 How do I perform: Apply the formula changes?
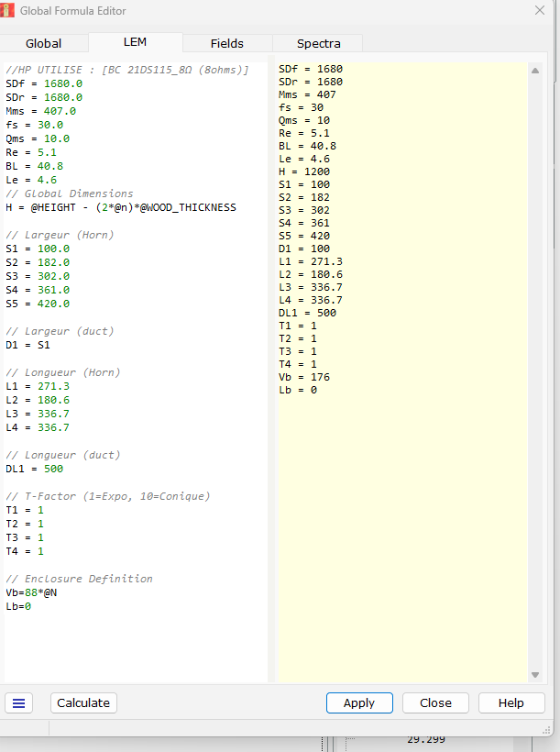(359, 702)
